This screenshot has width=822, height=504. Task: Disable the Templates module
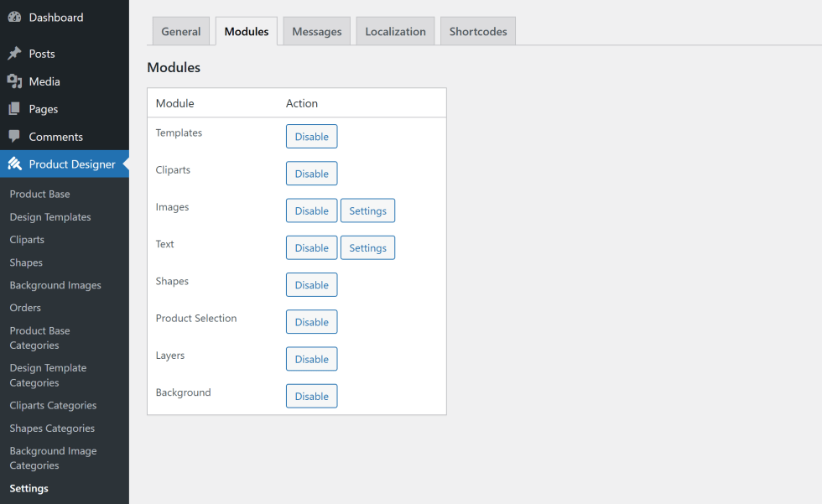(311, 137)
